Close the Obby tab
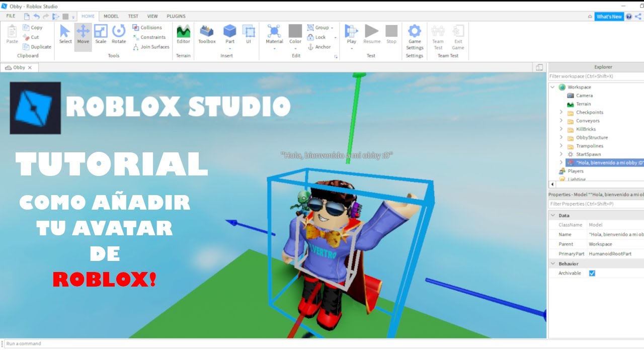The width and height of the screenshot is (644, 362). (30, 67)
